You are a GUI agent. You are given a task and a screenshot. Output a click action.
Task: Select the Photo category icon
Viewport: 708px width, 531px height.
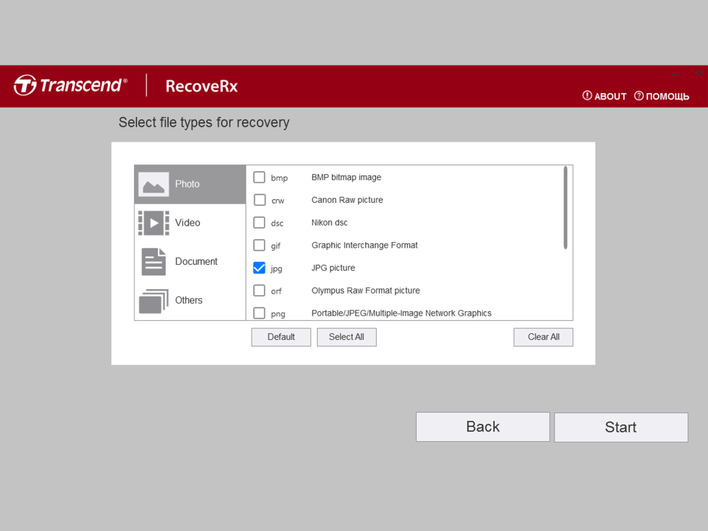154,184
